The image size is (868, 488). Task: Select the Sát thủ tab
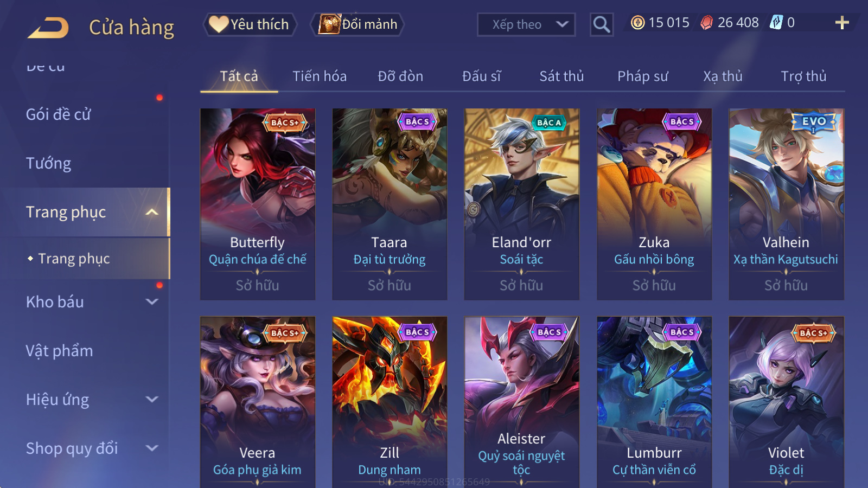click(561, 76)
